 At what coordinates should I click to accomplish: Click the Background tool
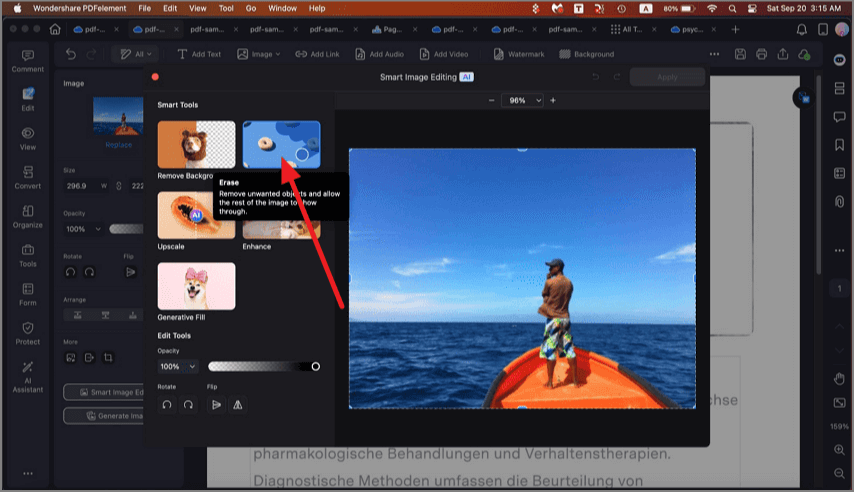pyautogui.click(x=587, y=54)
